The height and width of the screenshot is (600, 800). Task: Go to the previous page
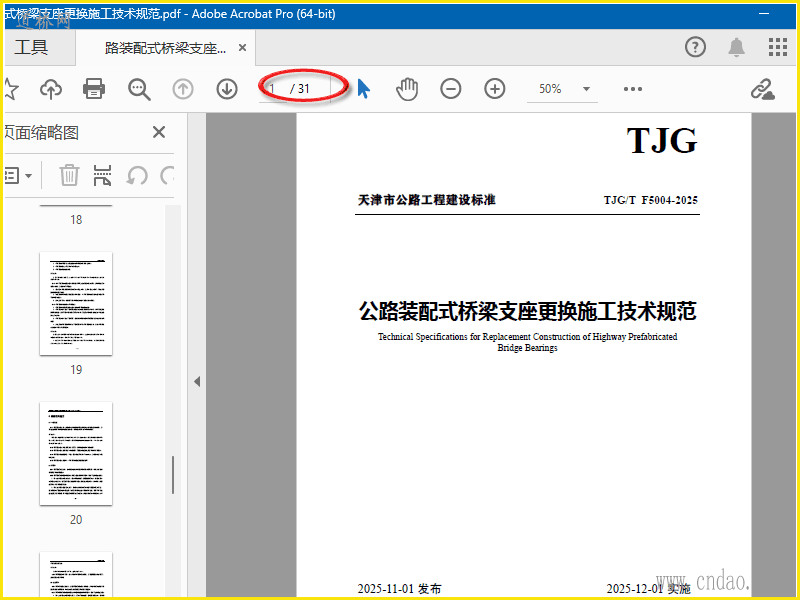[x=183, y=89]
